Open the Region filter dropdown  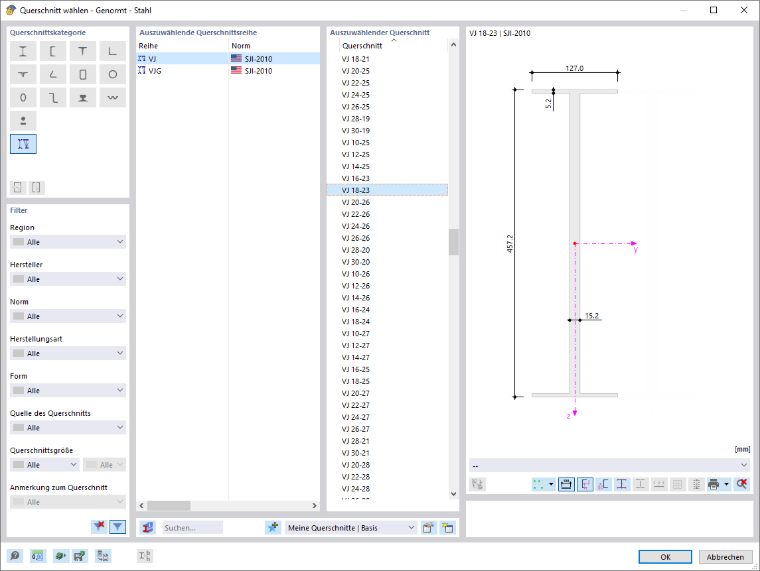tap(68, 242)
